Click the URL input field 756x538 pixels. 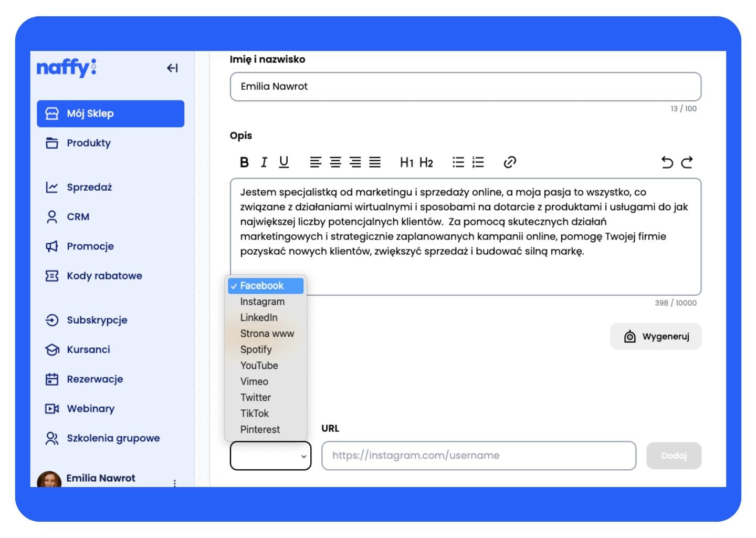[479, 456]
